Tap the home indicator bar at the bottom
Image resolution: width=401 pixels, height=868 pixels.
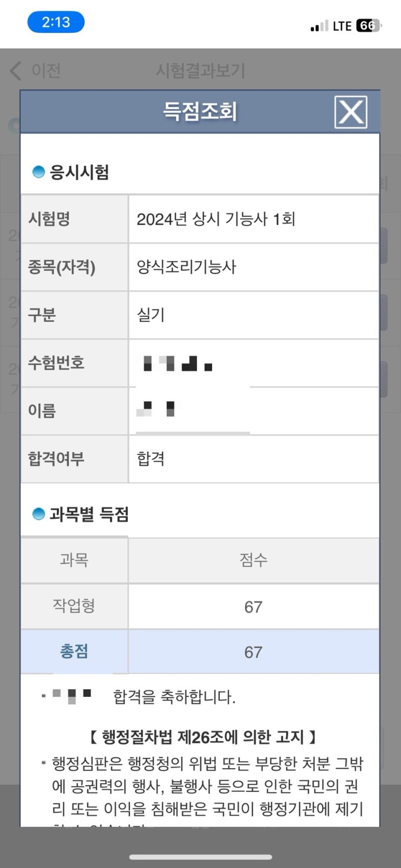coord(200,857)
